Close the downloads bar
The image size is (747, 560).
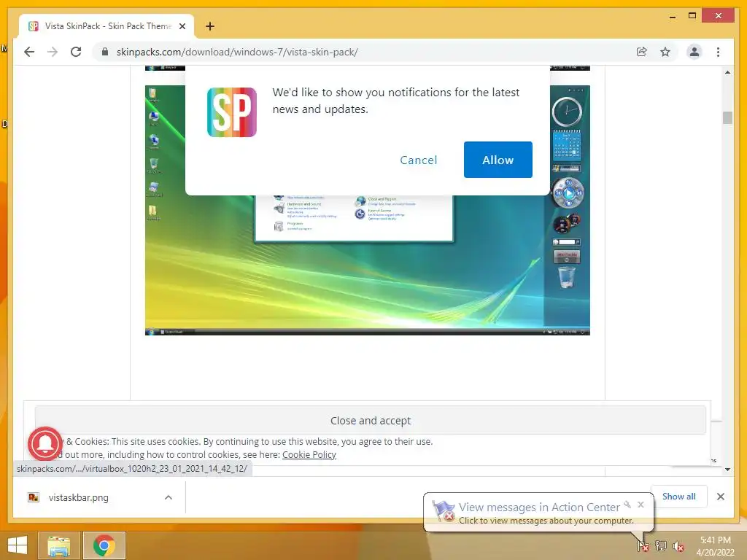(720, 497)
